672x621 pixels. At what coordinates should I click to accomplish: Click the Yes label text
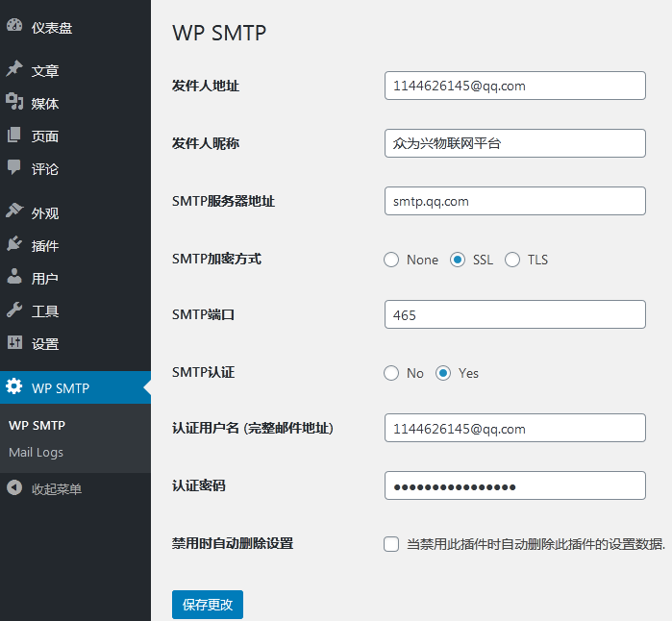coord(468,373)
